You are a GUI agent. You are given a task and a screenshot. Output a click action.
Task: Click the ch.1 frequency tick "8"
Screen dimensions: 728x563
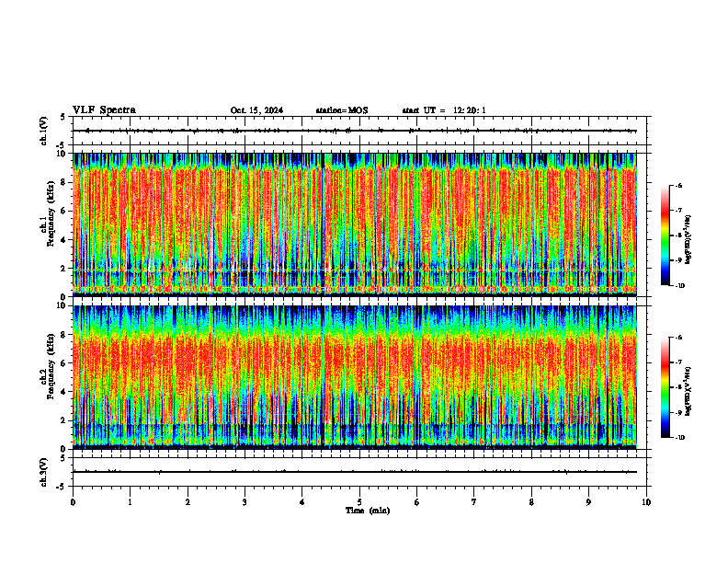(x=64, y=182)
